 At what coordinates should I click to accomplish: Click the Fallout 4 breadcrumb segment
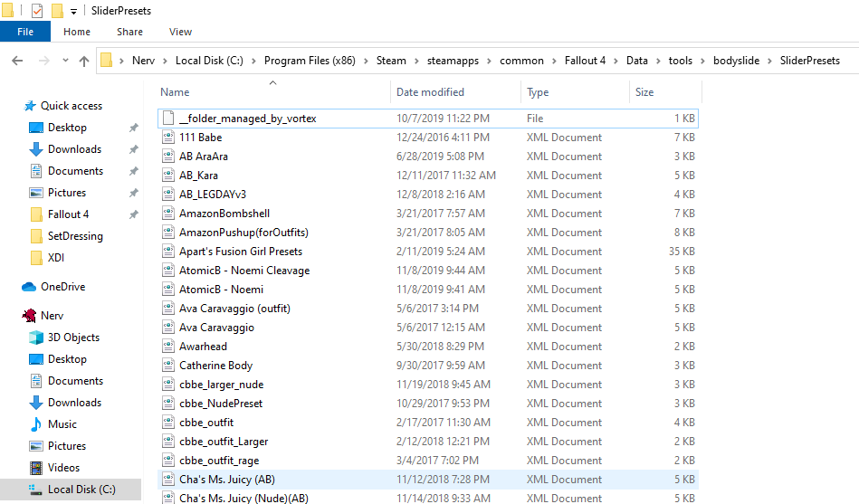click(x=585, y=61)
